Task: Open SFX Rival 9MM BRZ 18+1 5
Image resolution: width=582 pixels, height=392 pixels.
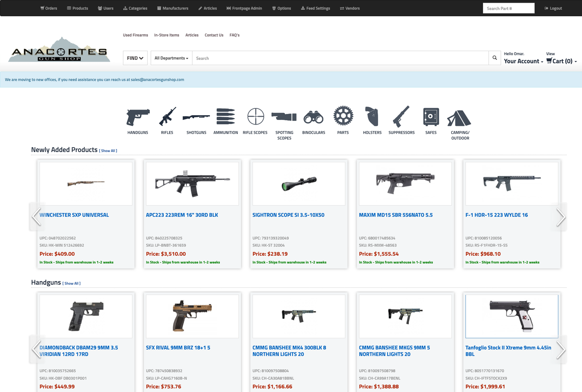Action: click(178, 348)
